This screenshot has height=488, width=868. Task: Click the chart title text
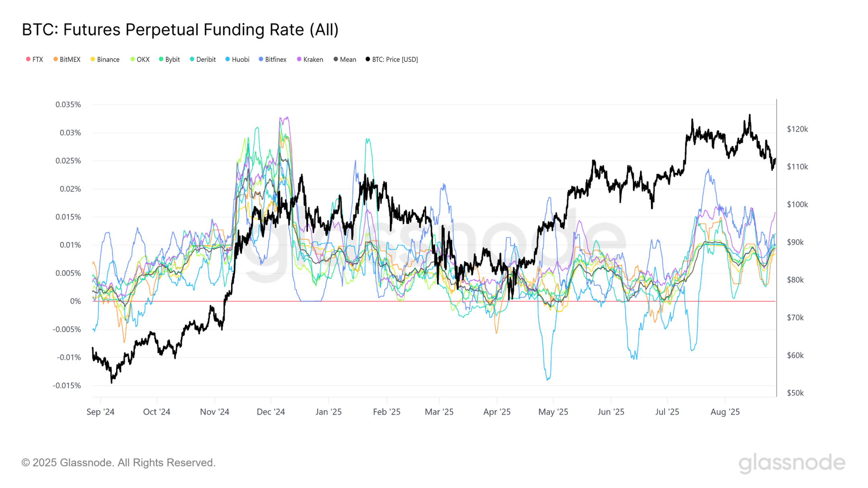click(x=180, y=30)
